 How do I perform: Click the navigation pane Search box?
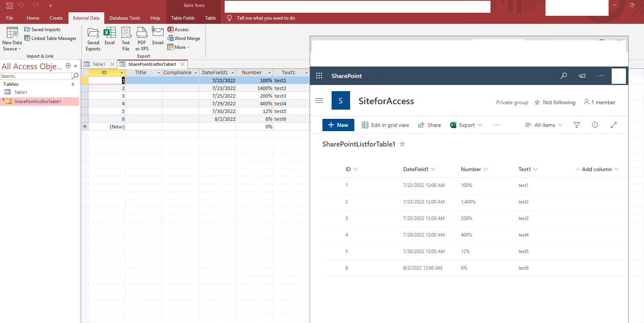click(x=35, y=76)
